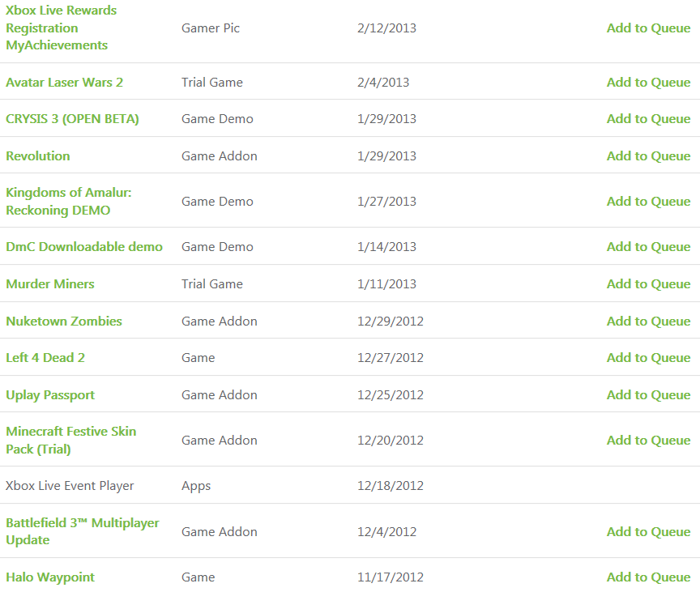The width and height of the screenshot is (700, 592).
Task: Add Murder Miners to queue
Action: [x=648, y=284]
